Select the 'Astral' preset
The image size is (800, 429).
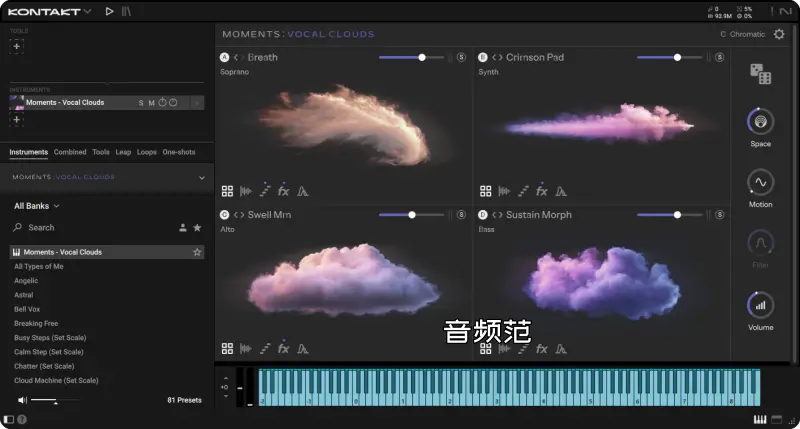[23, 295]
